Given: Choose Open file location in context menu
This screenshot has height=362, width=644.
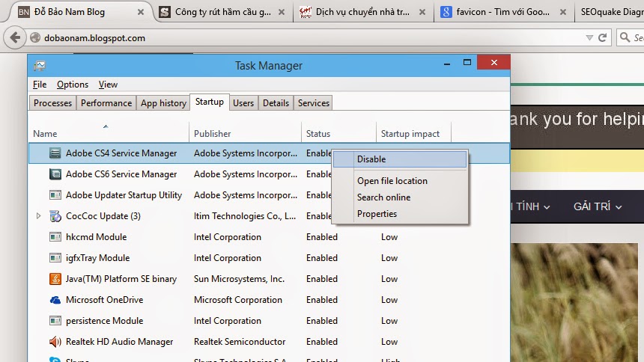Looking at the screenshot, I should (x=400, y=181).
